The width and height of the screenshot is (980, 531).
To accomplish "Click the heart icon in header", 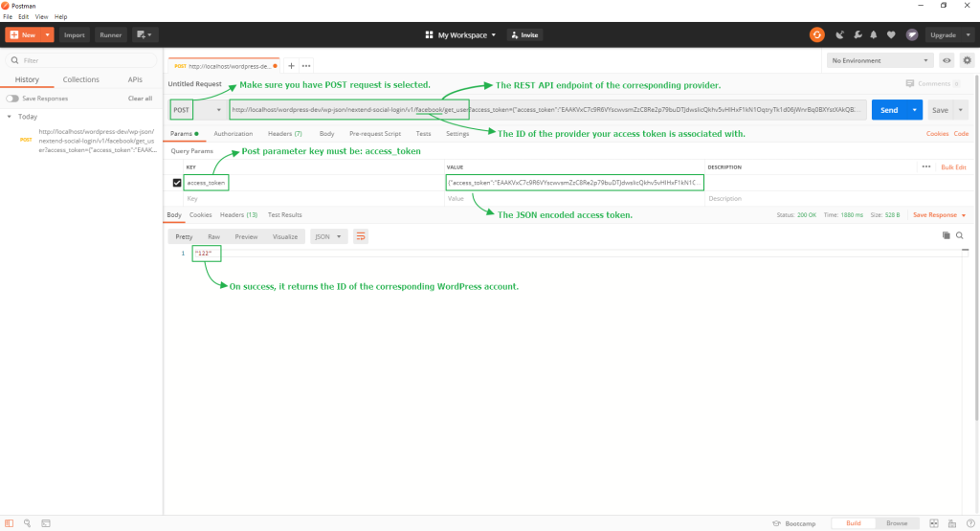I will pyautogui.click(x=891, y=35).
